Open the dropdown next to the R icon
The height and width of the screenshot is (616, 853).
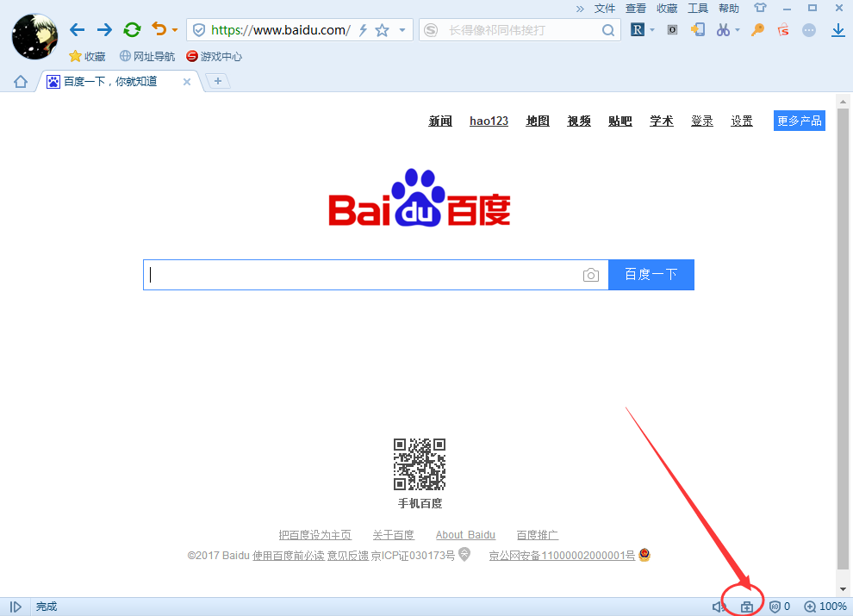coord(652,30)
